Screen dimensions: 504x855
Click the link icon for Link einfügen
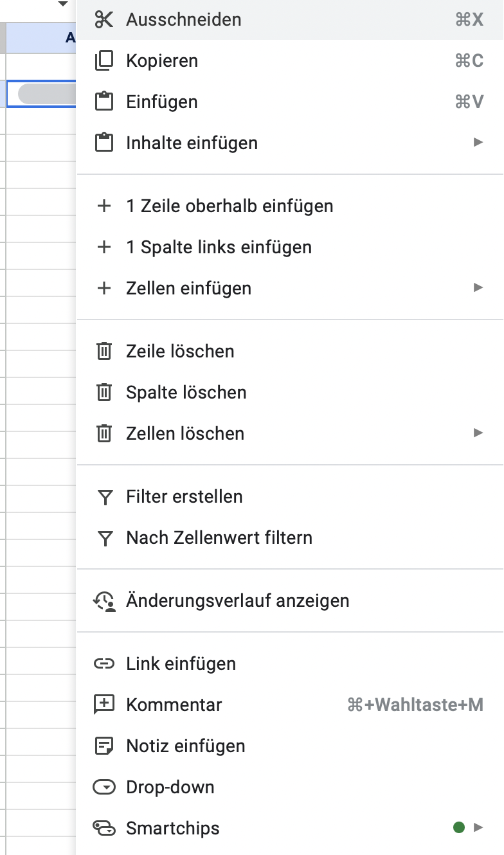point(104,664)
